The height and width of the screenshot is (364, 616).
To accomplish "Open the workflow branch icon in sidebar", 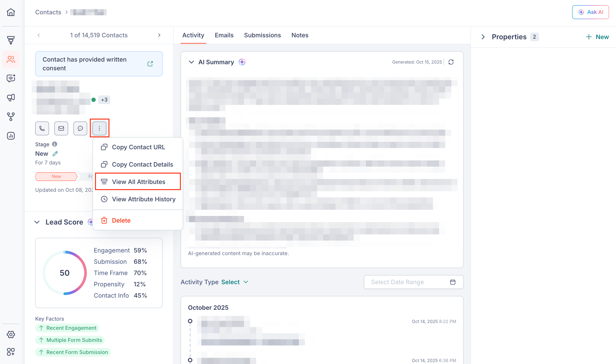I will point(11,116).
